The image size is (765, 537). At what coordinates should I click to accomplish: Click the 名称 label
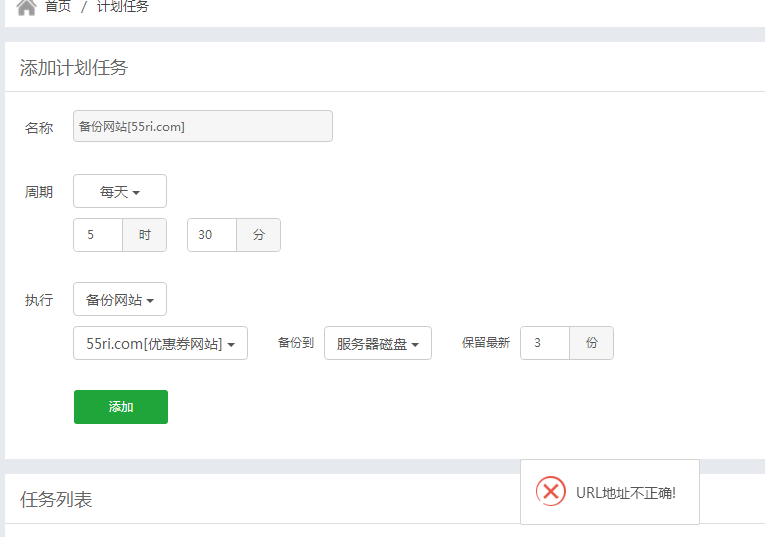tap(39, 128)
